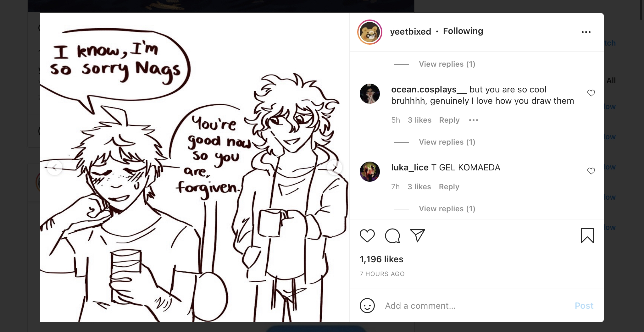This screenshot has height=332, width=644.
Task: Go to the previous image arrow
Action: pos(55,167)
